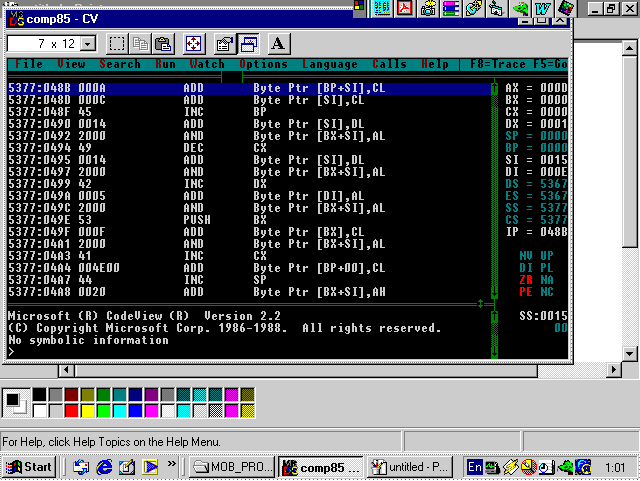Click the comp85 taskbar button

pos(321,467)
